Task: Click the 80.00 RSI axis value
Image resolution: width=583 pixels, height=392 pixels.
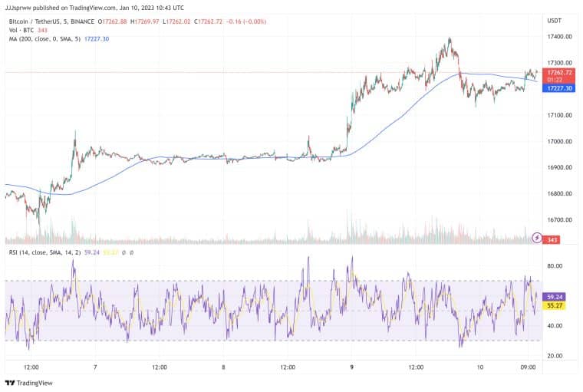Action: point(555,266)
